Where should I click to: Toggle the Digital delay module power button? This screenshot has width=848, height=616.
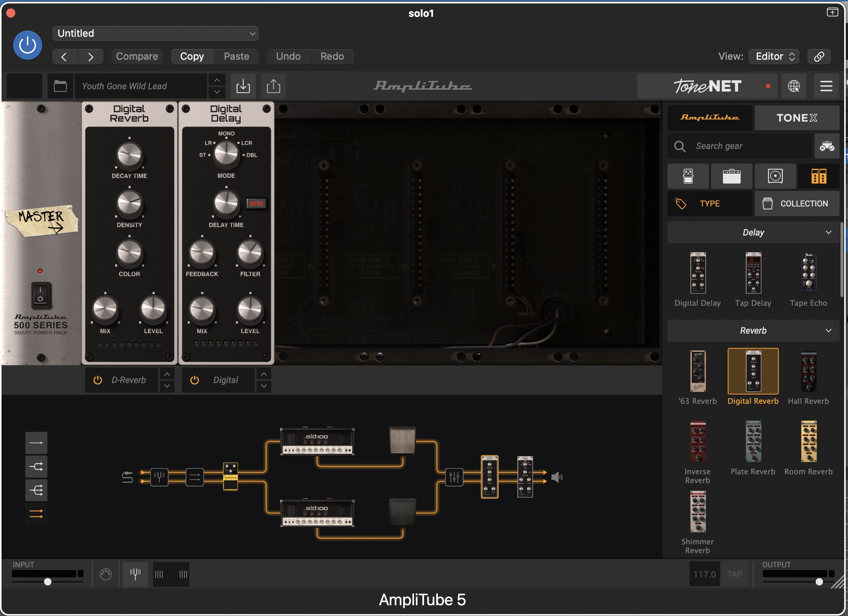(x=195, y=380)
